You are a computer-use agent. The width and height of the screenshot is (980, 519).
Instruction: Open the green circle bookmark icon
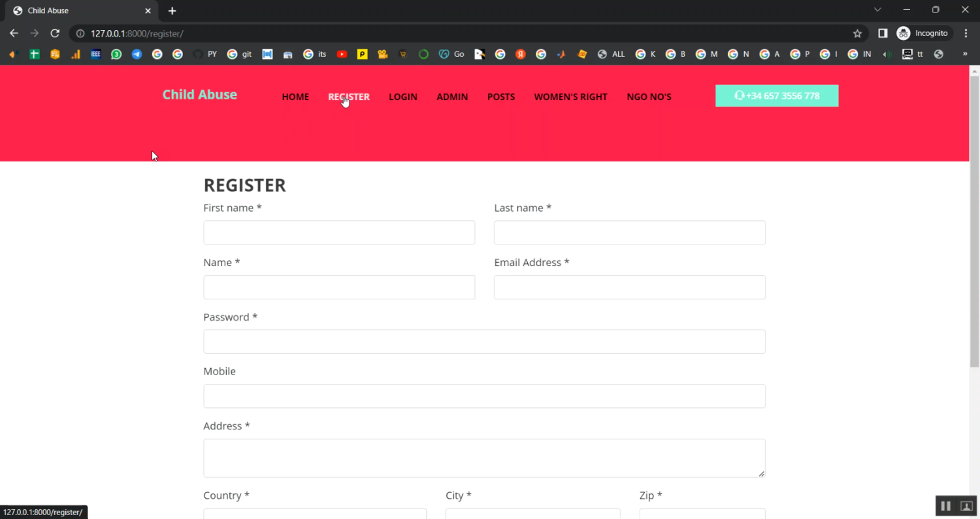pos(423,54)
